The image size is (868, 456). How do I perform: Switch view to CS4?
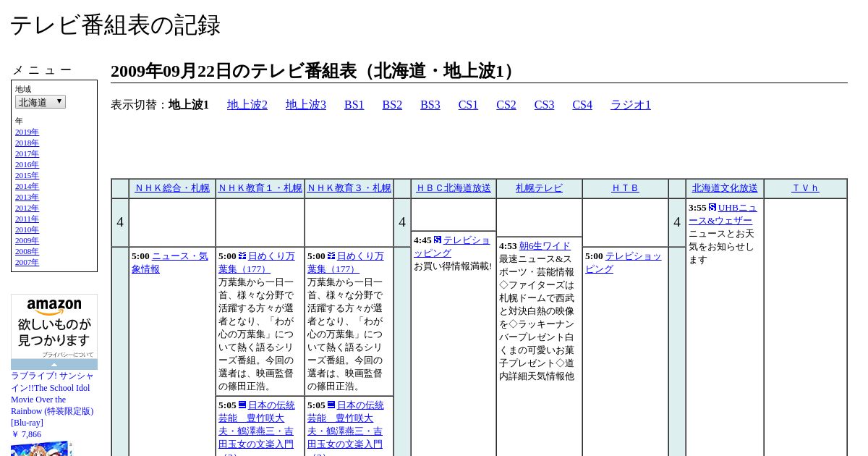582,105
